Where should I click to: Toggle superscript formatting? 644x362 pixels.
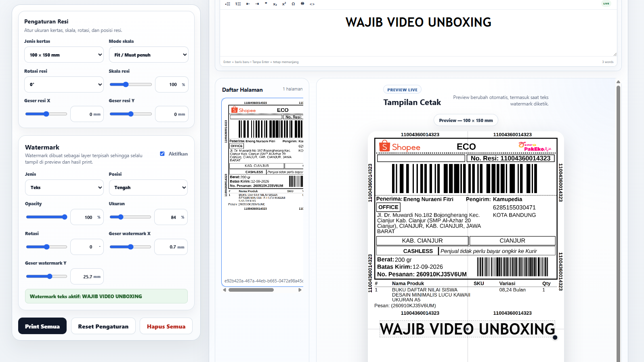click(284, 4)
